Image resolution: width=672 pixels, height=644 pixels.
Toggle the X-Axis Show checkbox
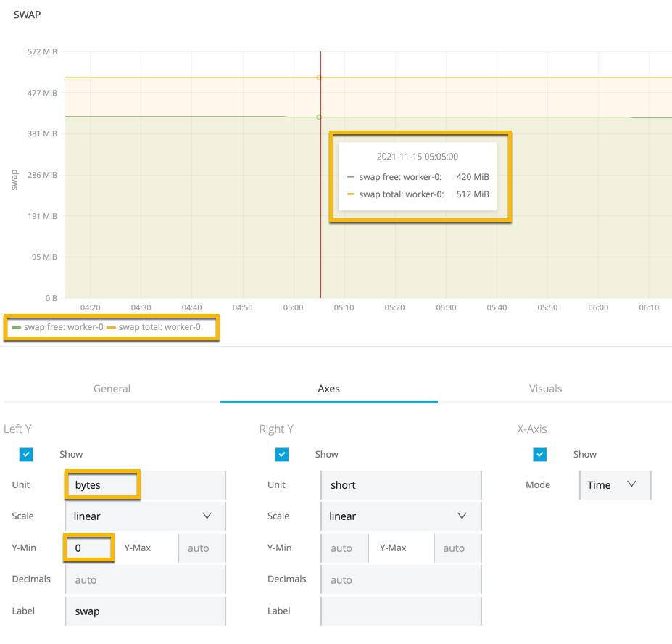pyautogui.click(x=540, y=454)
